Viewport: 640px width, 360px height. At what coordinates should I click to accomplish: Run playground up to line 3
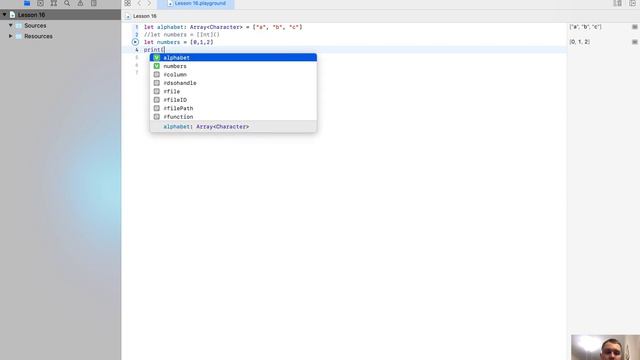pyautogui.click(x=136, y=42)
